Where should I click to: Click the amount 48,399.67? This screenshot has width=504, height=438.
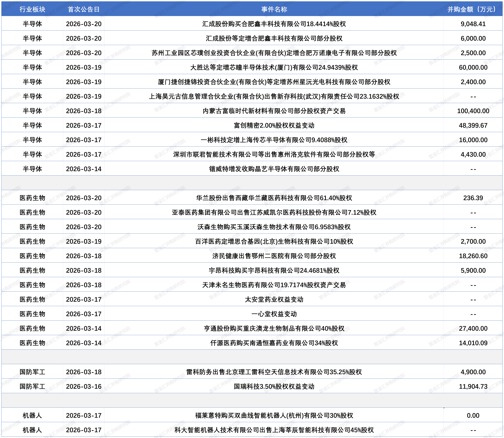473,125
